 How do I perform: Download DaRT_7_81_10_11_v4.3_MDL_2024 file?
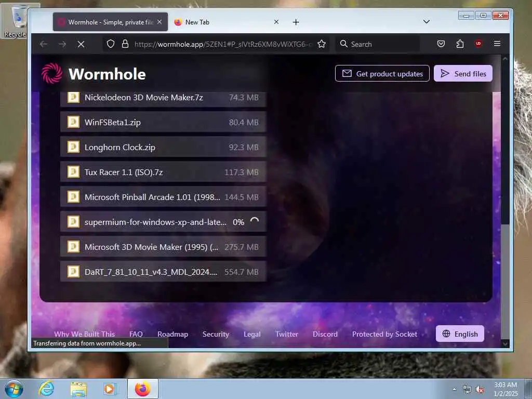click(x=163, y=271)
